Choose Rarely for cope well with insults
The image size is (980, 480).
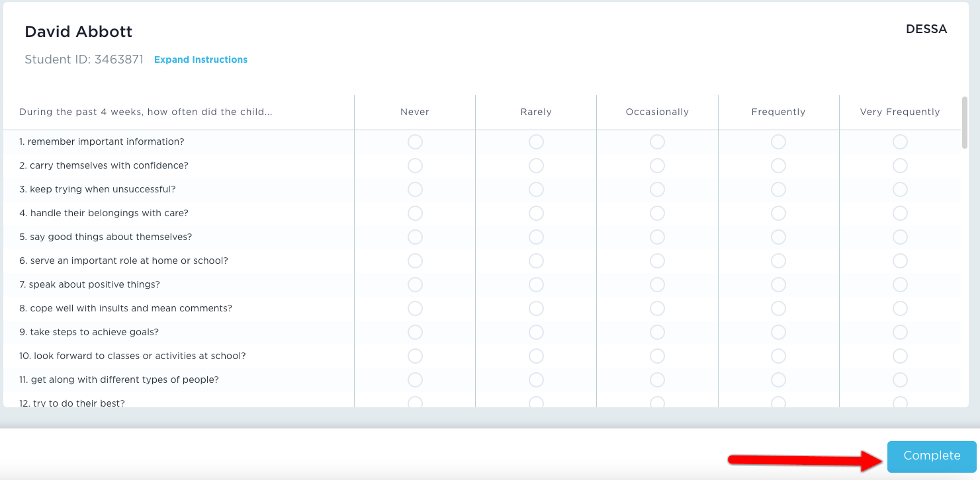click(x=536, y=309)
